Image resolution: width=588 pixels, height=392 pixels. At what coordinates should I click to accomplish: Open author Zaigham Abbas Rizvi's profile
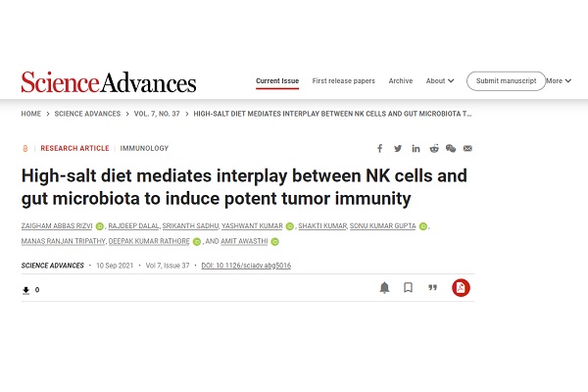56,226
